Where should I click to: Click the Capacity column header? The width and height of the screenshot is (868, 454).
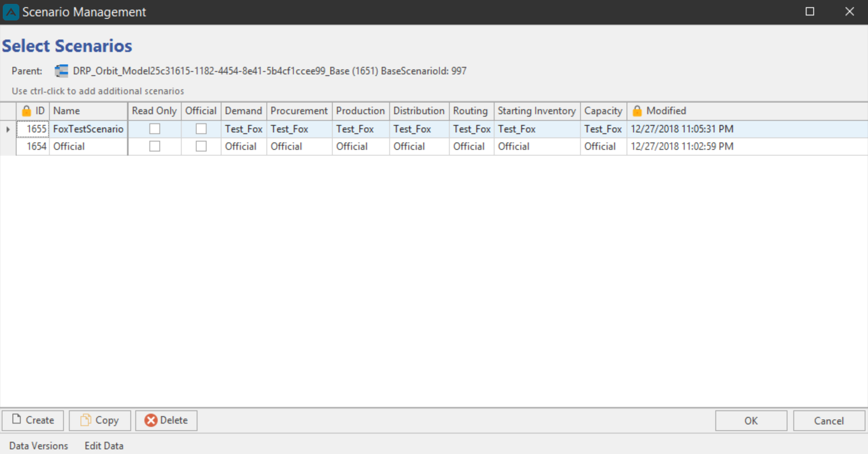(603, 111)
